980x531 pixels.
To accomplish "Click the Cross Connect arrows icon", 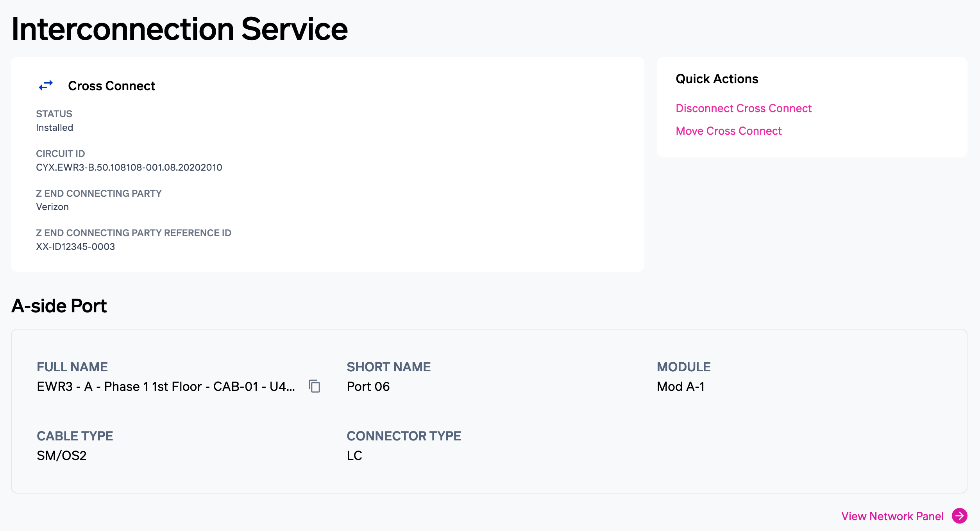I will click(46, 86).
